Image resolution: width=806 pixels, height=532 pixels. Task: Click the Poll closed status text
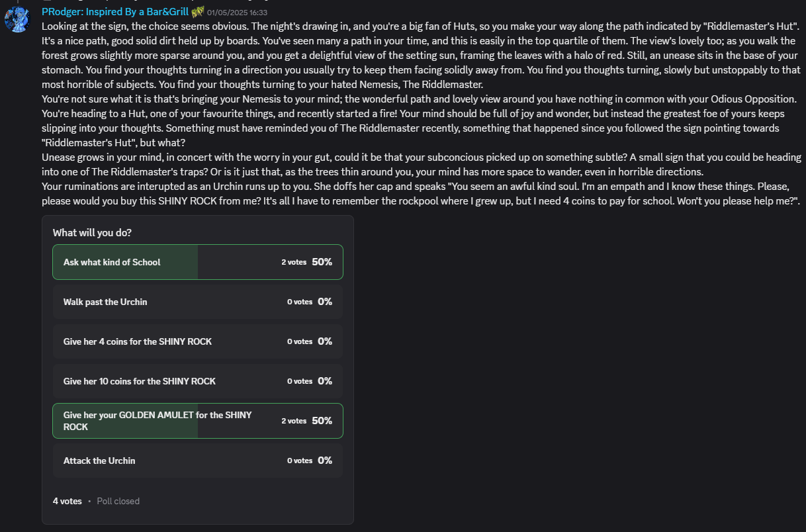[118, 501]
